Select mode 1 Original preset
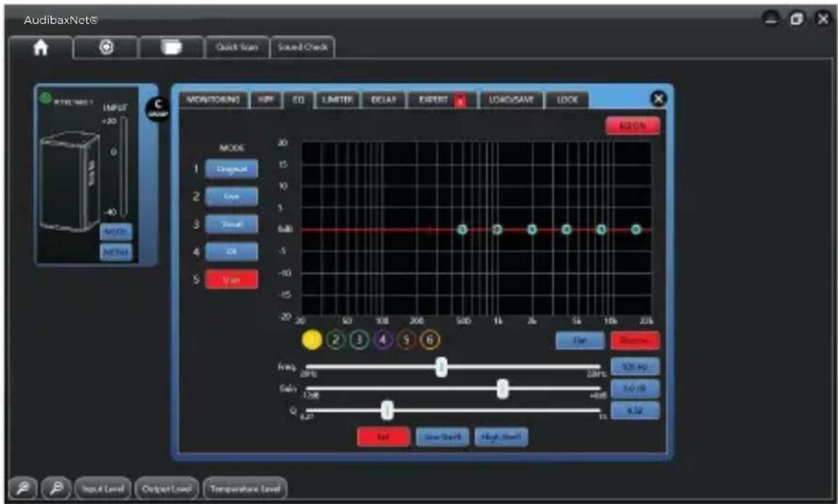The height and width of the screenshot is (504, 838). 231,169
